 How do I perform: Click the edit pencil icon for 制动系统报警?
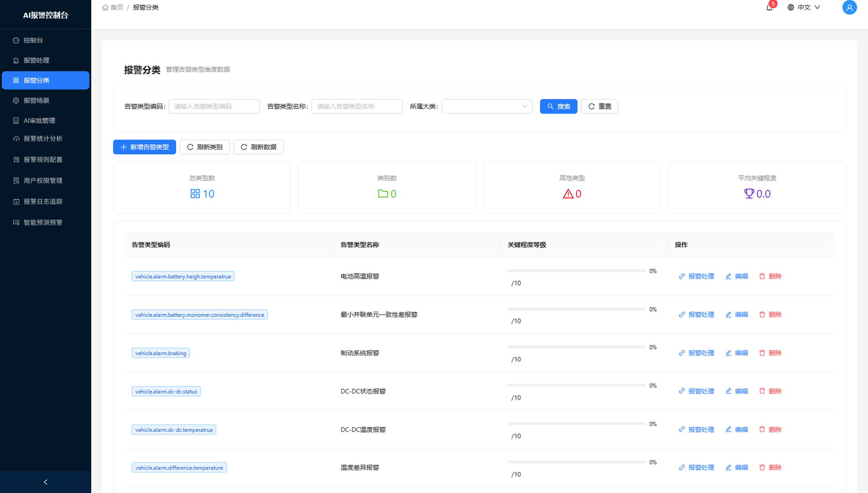click(x=728, y=353)
